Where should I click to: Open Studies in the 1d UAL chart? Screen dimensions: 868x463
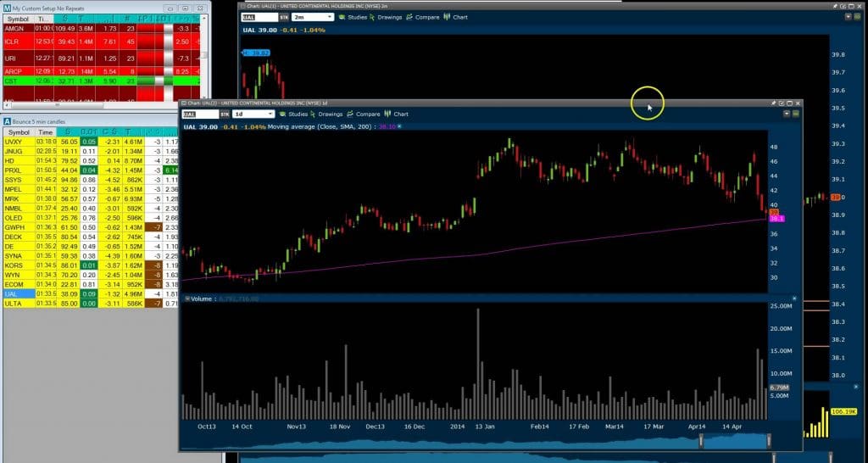[x=293, y=114]
